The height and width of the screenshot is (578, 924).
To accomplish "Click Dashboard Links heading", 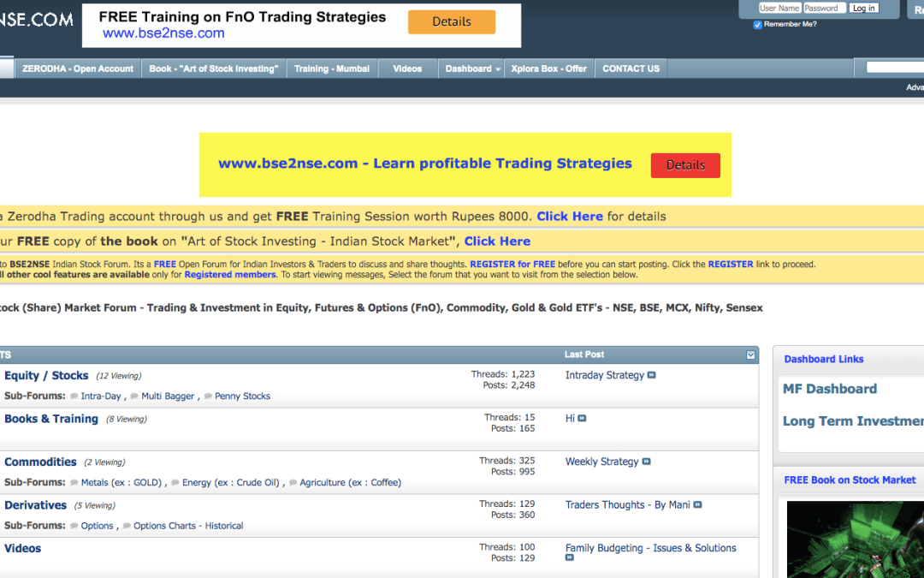I will coord(823,359).
